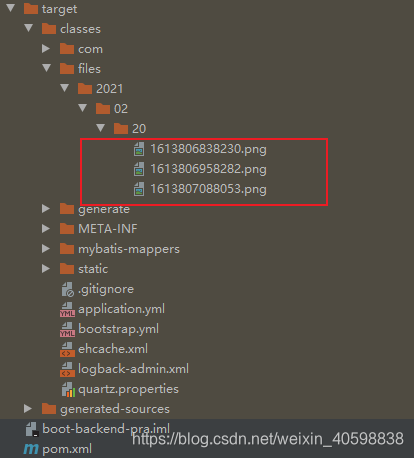
Task: Expand the generated-sources folder arrow
Action: [x=28, y=409]
